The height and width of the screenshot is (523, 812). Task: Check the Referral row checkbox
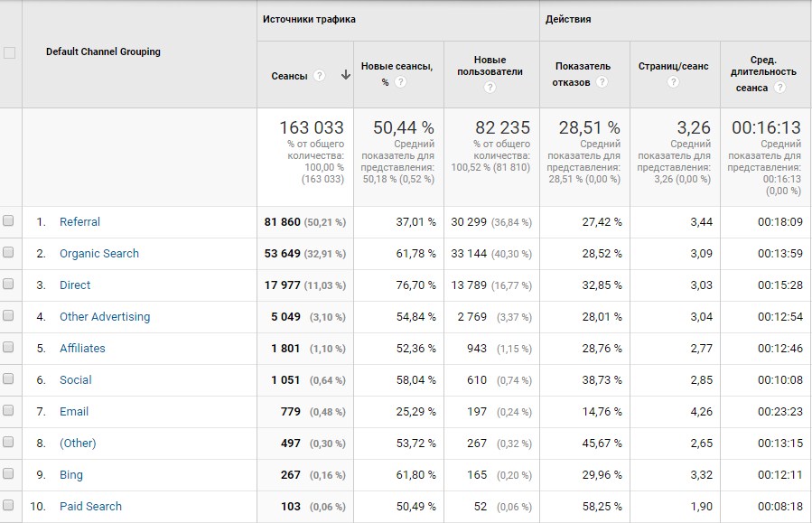point(8,221)
